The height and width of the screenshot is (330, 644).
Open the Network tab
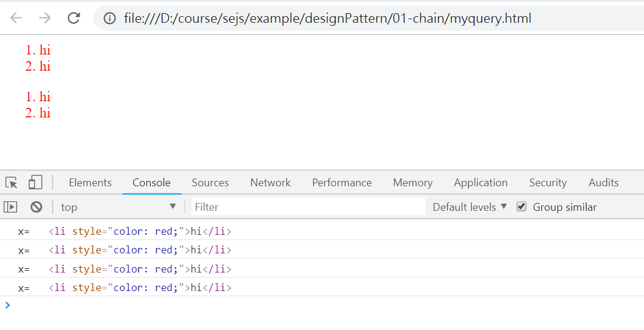click(x=271, y=183)
